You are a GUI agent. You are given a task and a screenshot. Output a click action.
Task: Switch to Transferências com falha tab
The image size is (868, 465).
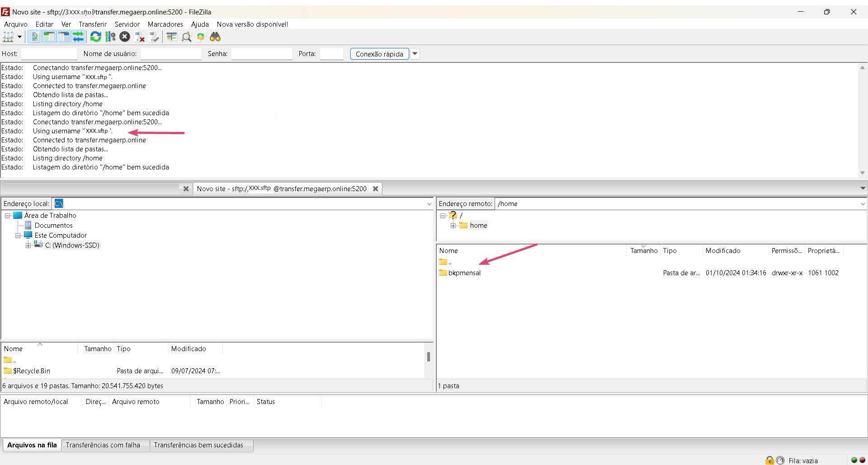[x=103, y=445]
